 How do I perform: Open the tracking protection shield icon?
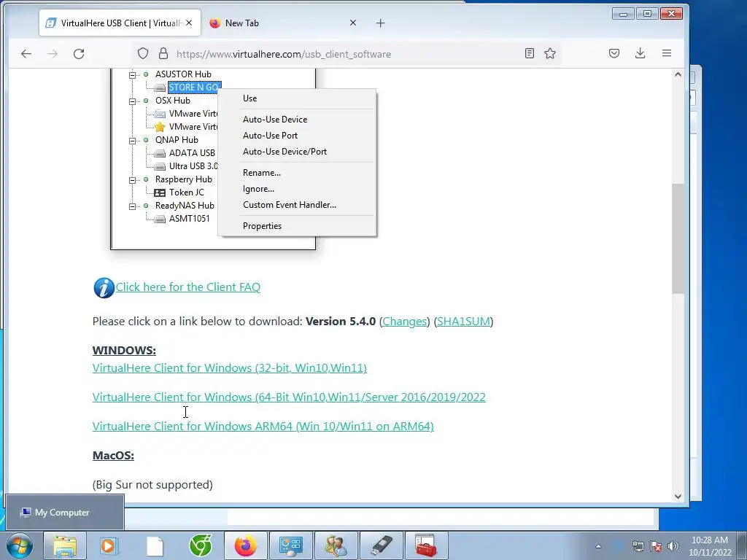(143, 53)
